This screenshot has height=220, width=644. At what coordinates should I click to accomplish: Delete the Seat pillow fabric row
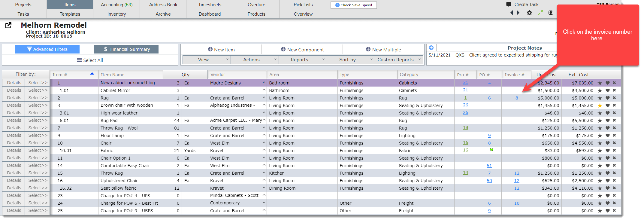pyautogui.click(x=614, y=188)
